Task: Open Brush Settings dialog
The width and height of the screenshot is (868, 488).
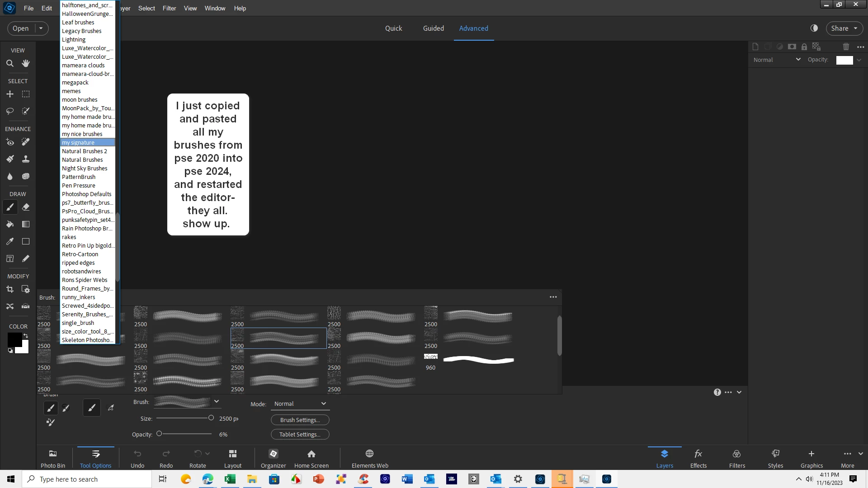Action: tap(300, 420)
